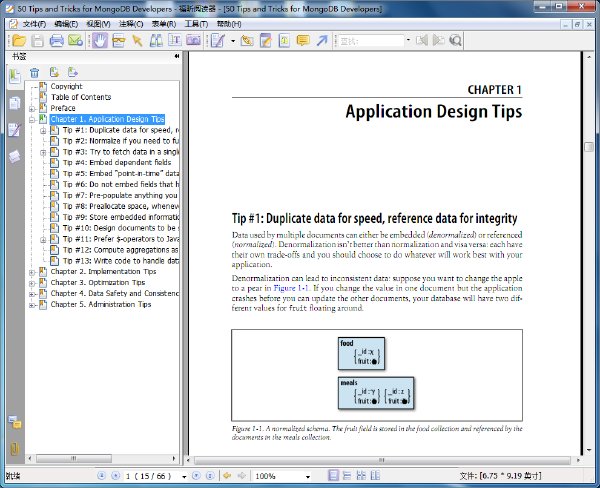Image resolution: width=600 pixels, height=488 pixels.
Task: Delete selected bookmark with trash icon
Action: point(34,72)
